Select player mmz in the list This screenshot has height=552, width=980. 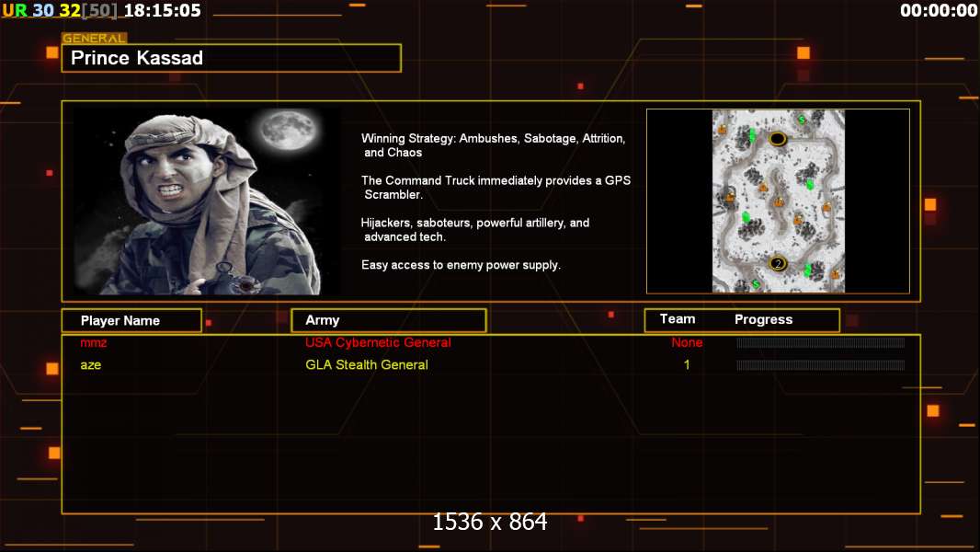pyautogui.click(x=93, y=342)
